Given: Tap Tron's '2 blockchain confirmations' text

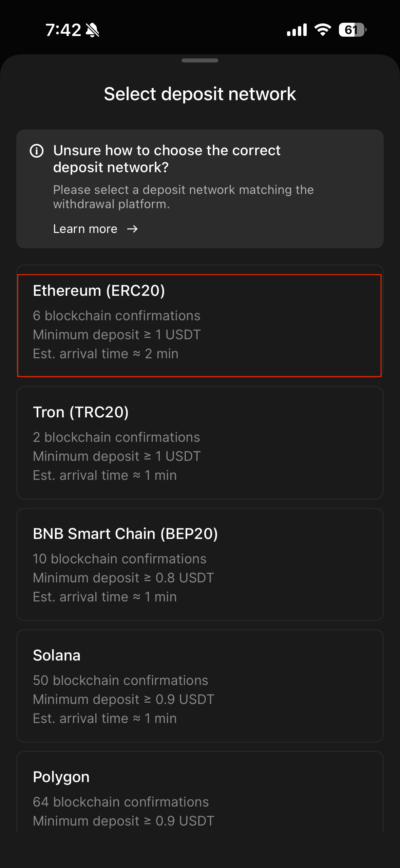Looking at the screenshot, I should coord(116,437).
